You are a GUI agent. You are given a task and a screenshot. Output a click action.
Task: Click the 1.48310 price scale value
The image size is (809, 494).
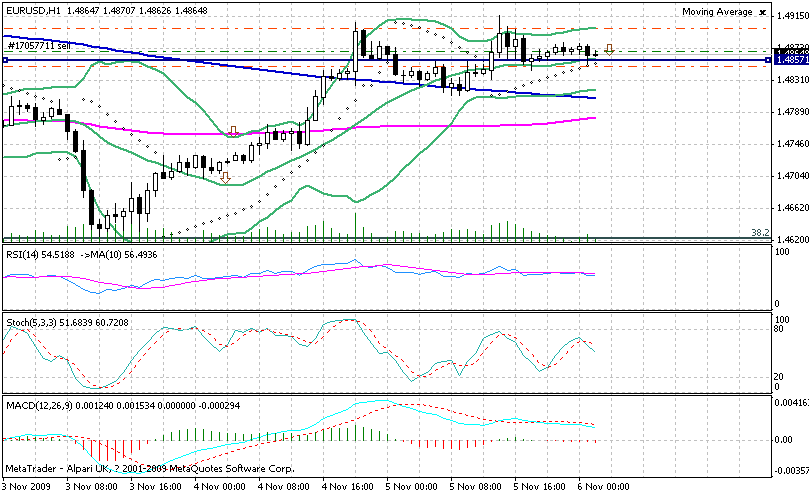[792, 79]
